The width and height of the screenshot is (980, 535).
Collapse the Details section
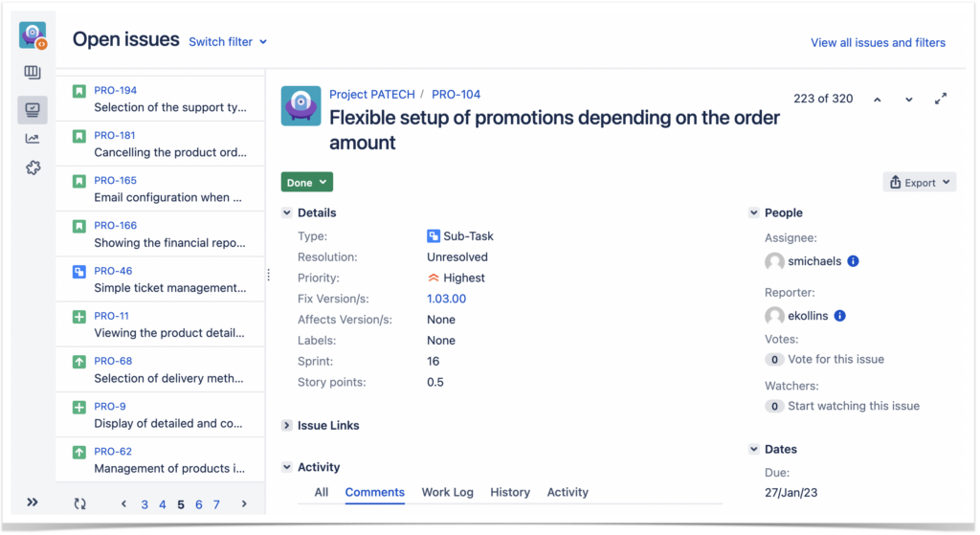(287, 212)
